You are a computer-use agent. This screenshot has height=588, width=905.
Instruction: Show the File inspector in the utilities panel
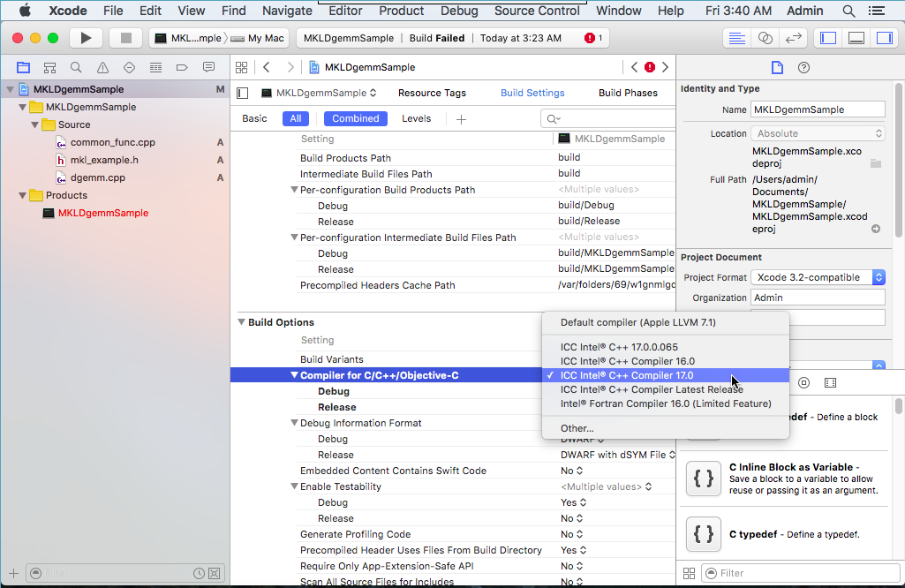(778, 67)
